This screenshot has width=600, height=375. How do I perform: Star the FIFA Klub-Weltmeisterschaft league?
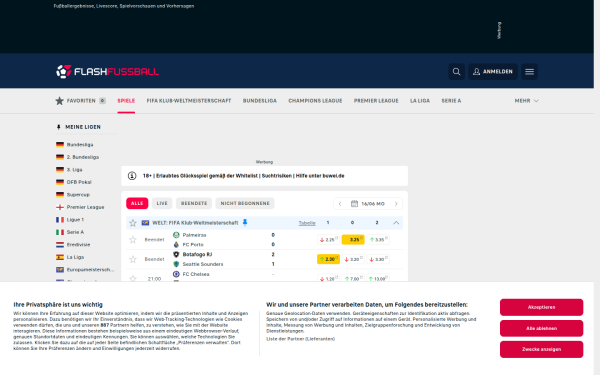[x=133, y=223]
